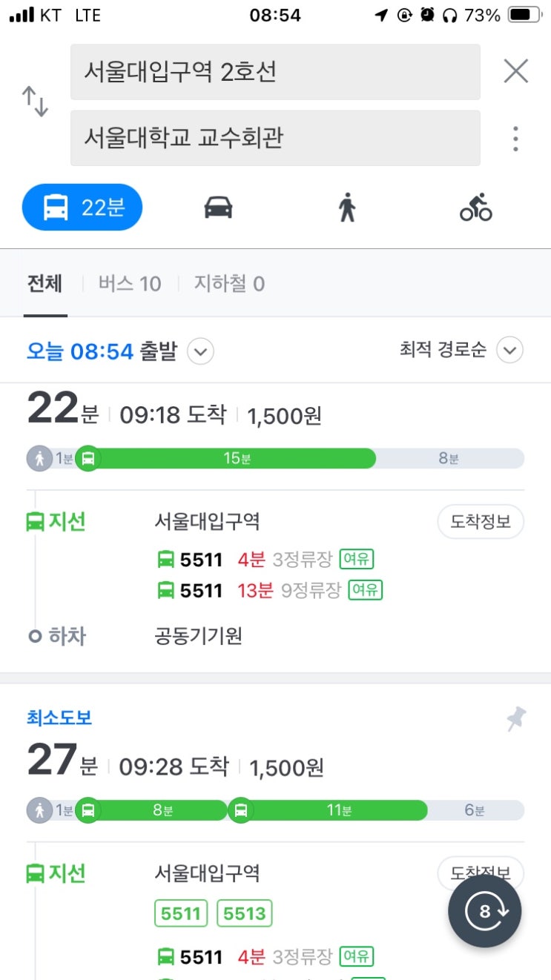Switch to walking directions icon
551x980 pixels.
click(x=346, y=208)
